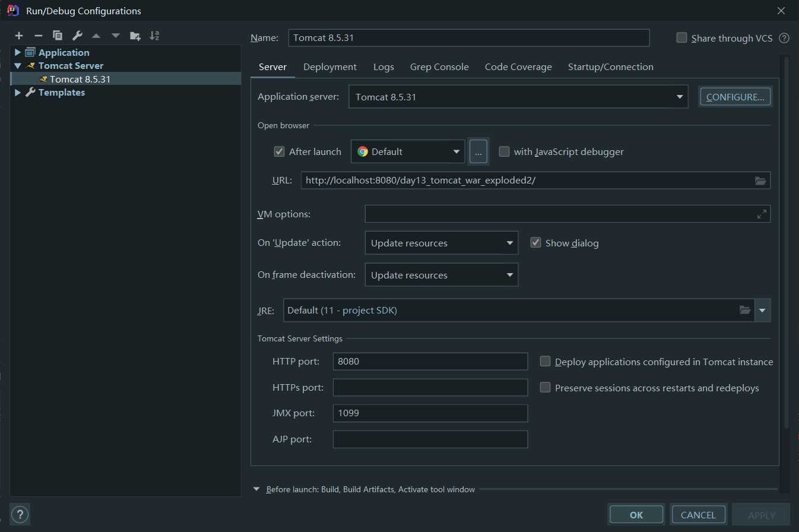The width and height of the screenshot is (799, 532).
Task: Click the Name input field
Action: click(469, 38)
